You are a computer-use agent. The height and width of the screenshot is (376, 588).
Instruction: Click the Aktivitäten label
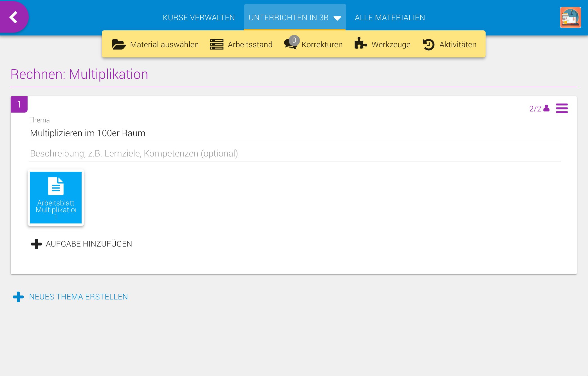pos(458,44)
